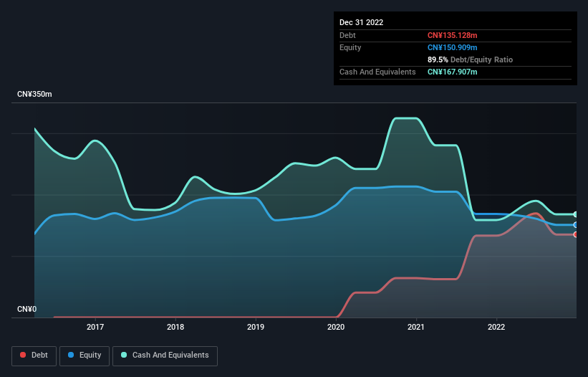Click the Debt row label in tooltip
This screenshot has width=588, height=377.
pos(347,35)
